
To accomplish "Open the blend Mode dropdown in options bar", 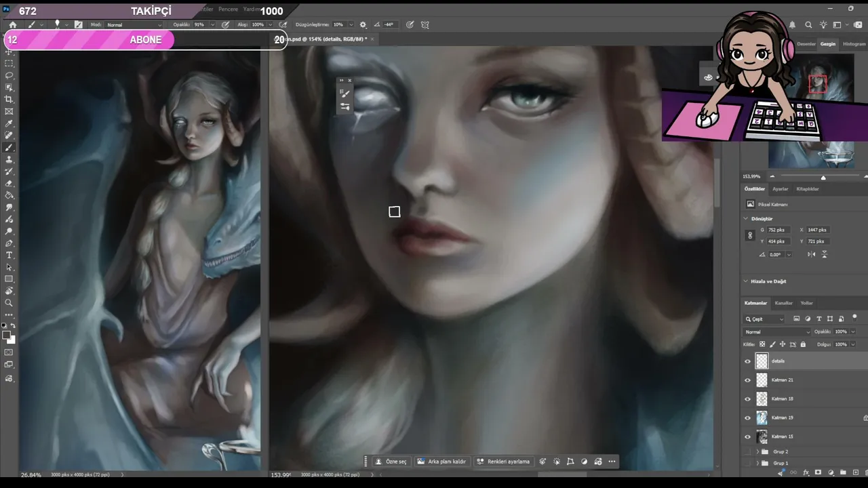I will click(134, 25).
